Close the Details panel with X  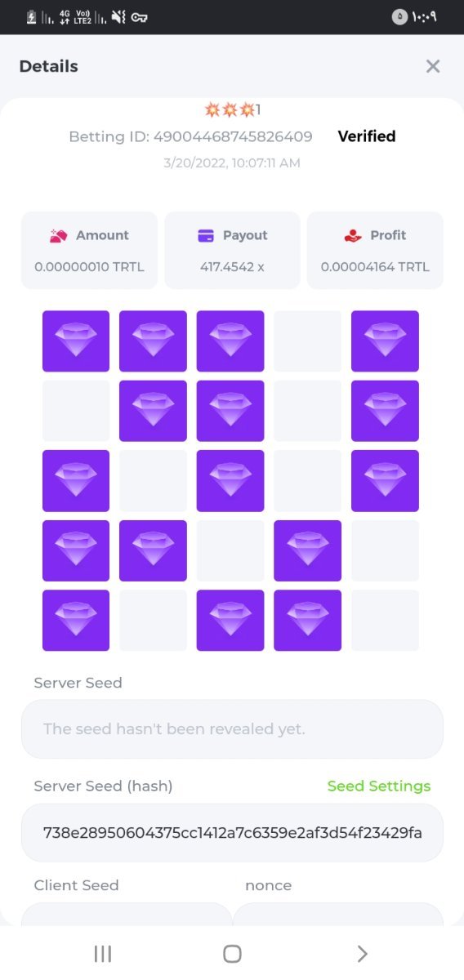pos(433,66)
